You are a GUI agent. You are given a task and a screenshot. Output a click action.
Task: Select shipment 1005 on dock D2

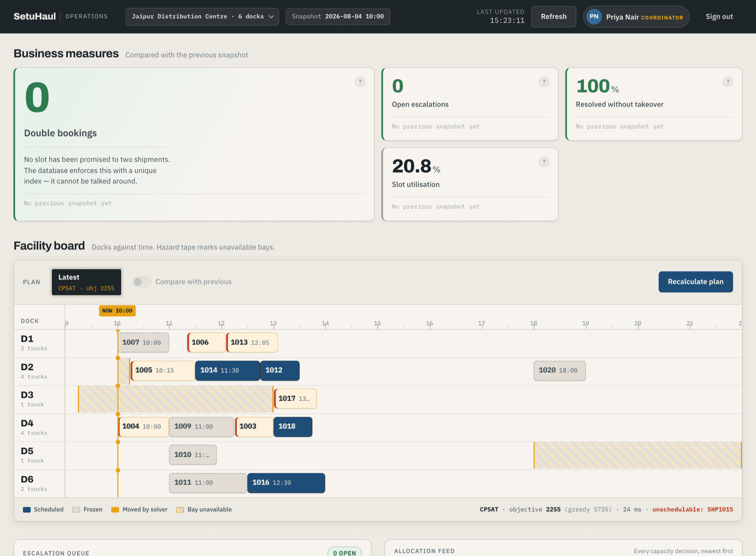pos(163,371)
